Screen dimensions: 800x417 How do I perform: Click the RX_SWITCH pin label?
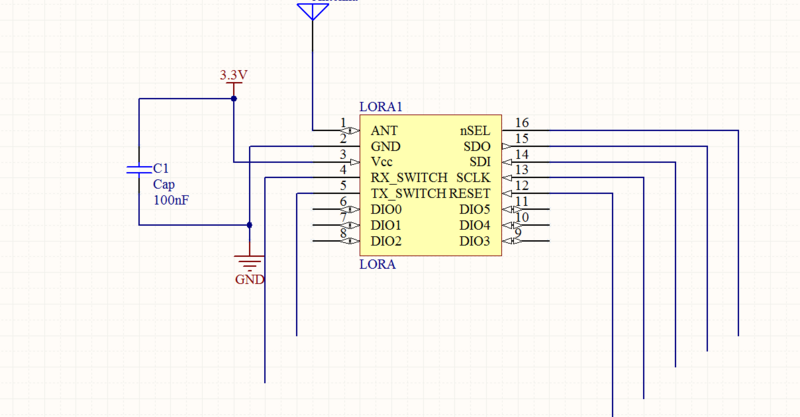[x=408, y=178]
